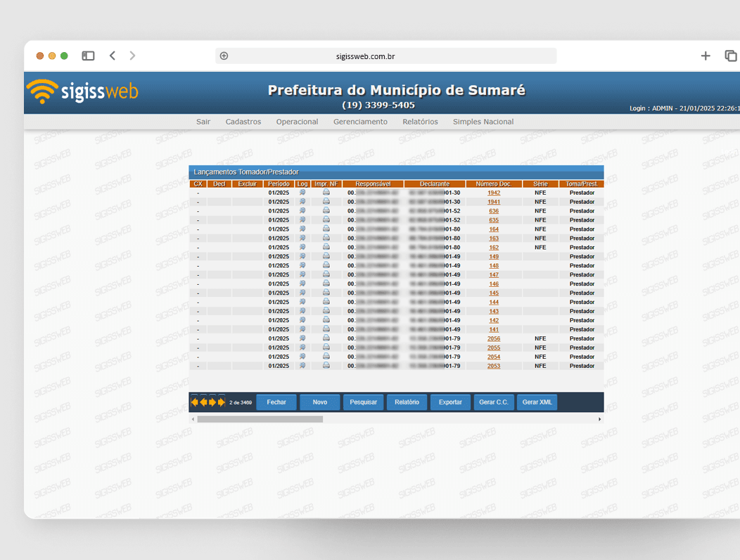Open log icon for document 147
This screenshot has height=560, width=740.
coord(302,274)
